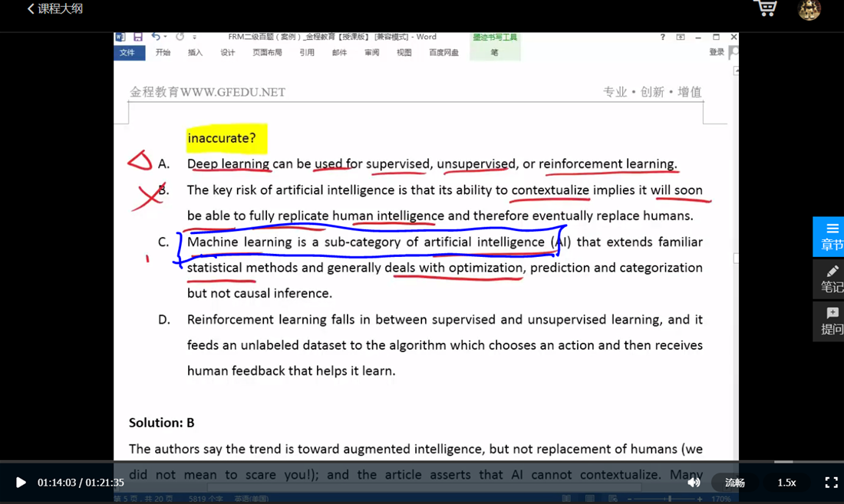
Task: Play the video
Action: click(21, 483)
